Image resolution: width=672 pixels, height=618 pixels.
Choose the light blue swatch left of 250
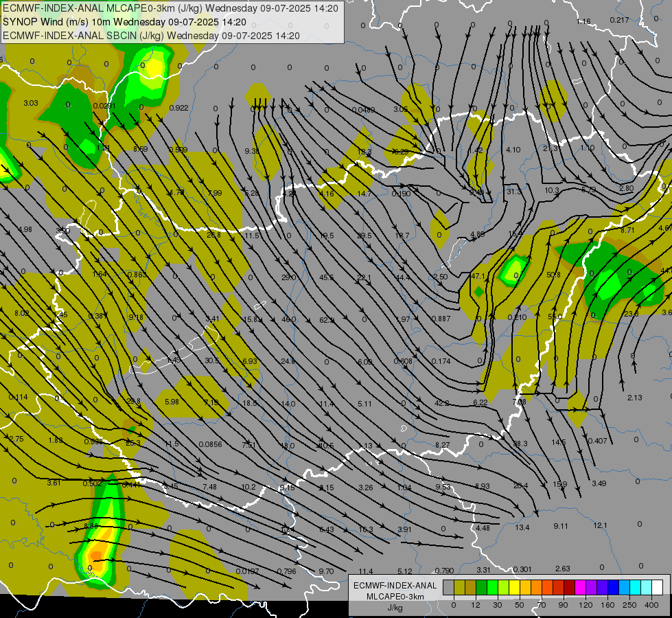[625, 587]
